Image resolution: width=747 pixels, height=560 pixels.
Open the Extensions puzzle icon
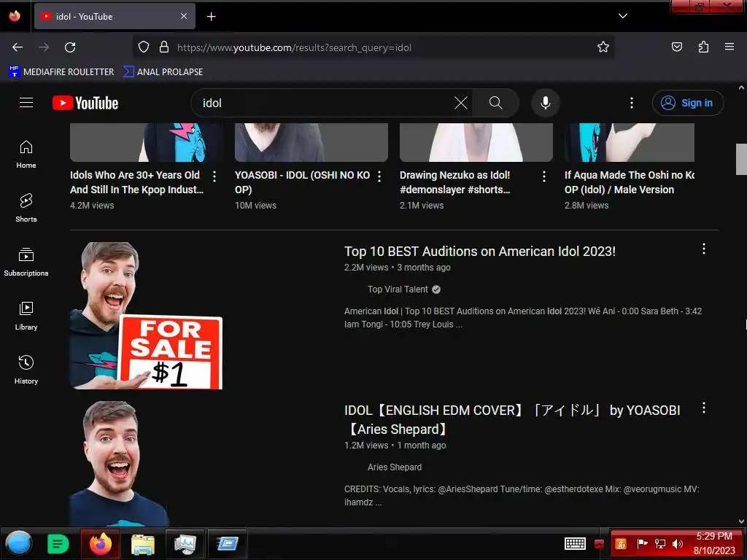tap(703, 47)
